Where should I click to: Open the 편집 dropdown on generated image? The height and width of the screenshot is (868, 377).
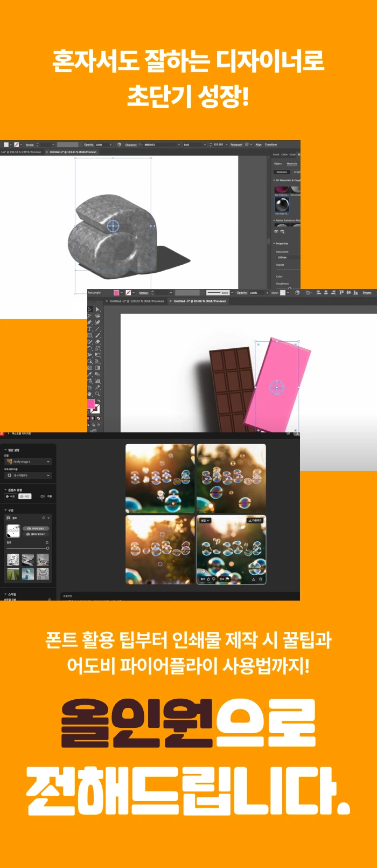pyautogui.click(x=205, y=520)
